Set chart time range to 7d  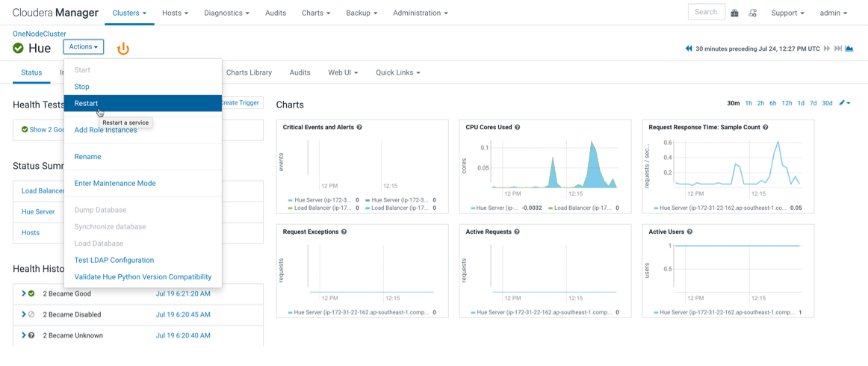click(x=813, y=103)
